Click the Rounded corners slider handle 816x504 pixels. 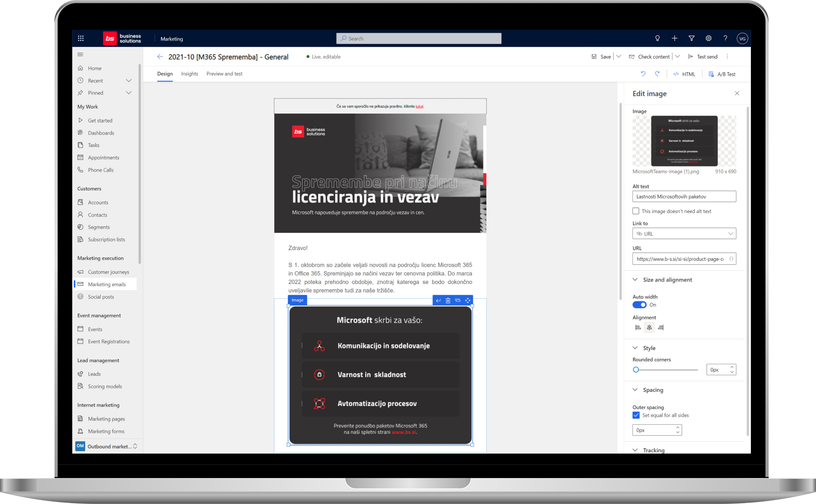pyautogui.click(x=636, y=369)
